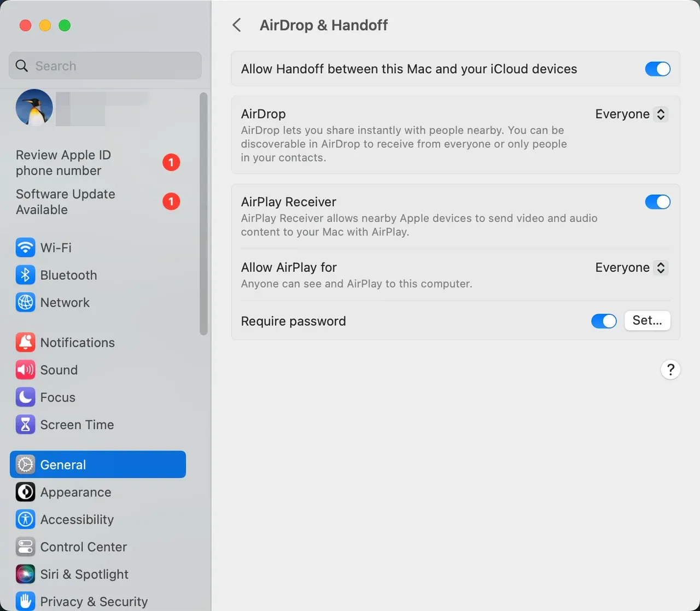This screenshot has width=700, height=611.
Task: Toggle the AirPlay Receiver switch
Action: click(658, 202)
